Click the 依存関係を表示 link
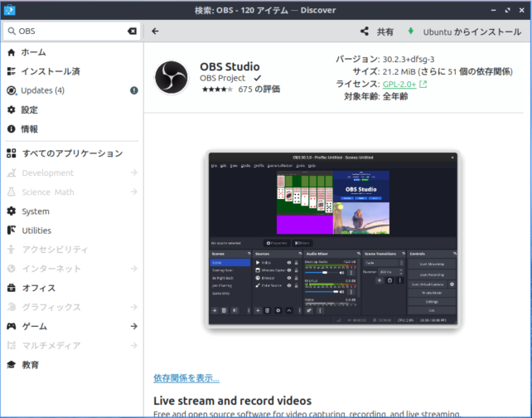Image resolution: width=532 pixels, height=418 pixels. coord(186,378)
